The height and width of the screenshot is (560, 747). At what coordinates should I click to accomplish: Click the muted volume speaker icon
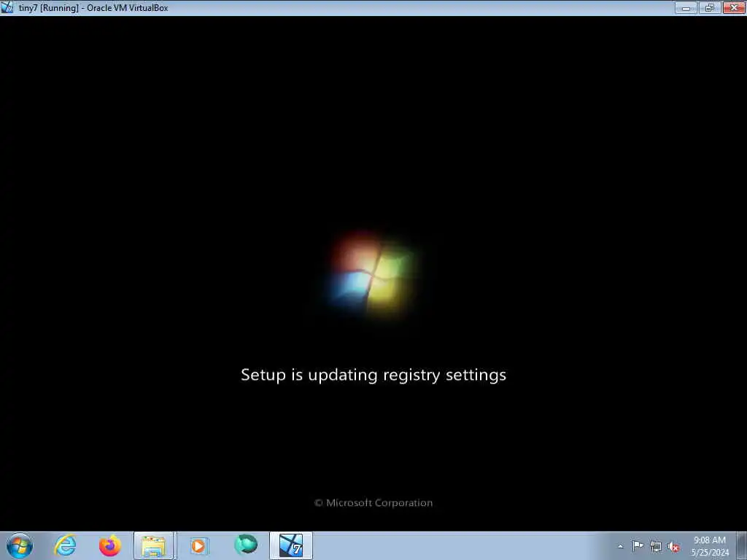click(673, 547)
